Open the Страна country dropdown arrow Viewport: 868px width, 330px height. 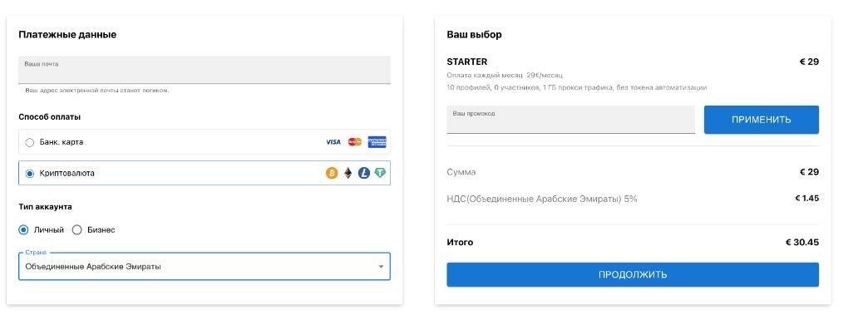click(x=381, y=266)
